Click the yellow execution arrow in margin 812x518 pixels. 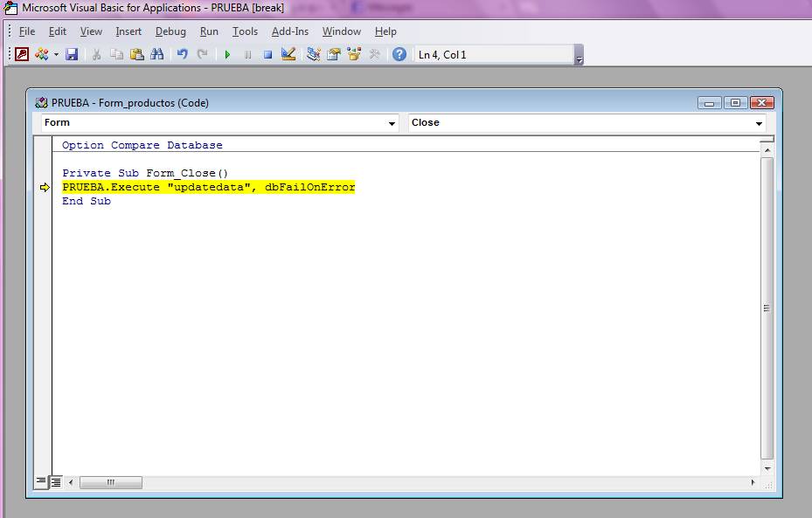tap(45, 187)
